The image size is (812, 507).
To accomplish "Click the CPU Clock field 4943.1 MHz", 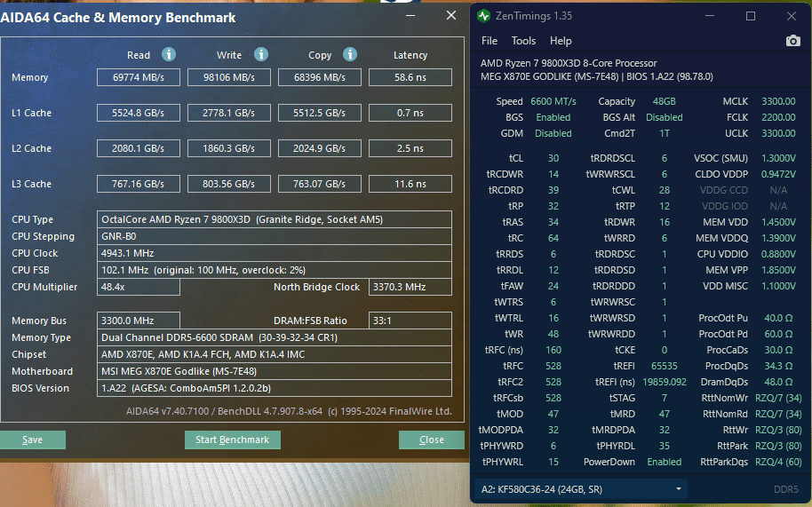I will [x=275, y=253].
